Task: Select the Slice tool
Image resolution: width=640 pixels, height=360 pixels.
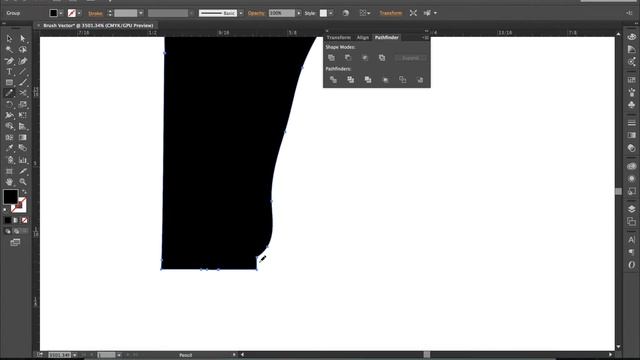Action: pyautogui.click(x=22, y=171)
